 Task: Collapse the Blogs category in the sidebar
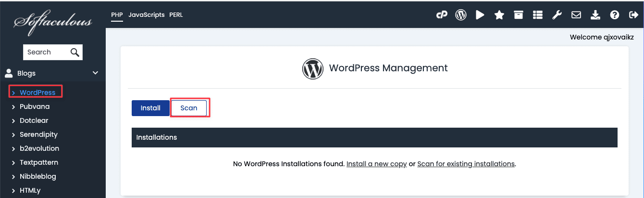tap(95, 73)
